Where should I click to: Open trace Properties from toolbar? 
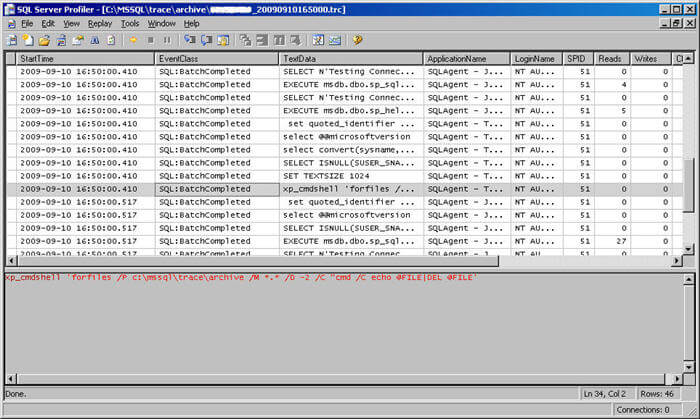pyautogui.click(x=78, y=41)
